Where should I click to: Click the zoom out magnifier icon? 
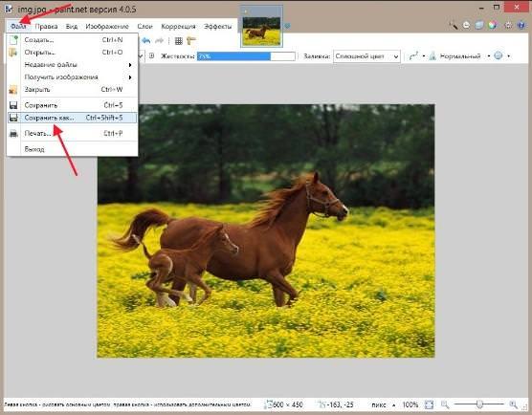445,404
